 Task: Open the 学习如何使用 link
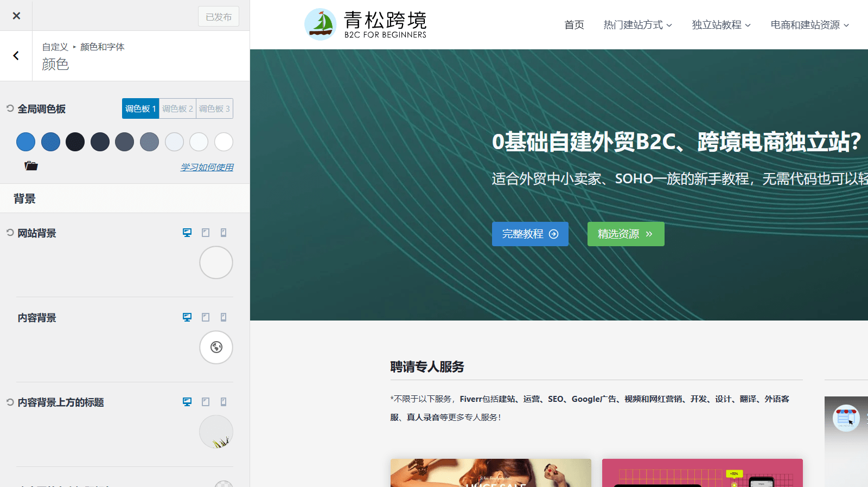click(x=207, y=167)
